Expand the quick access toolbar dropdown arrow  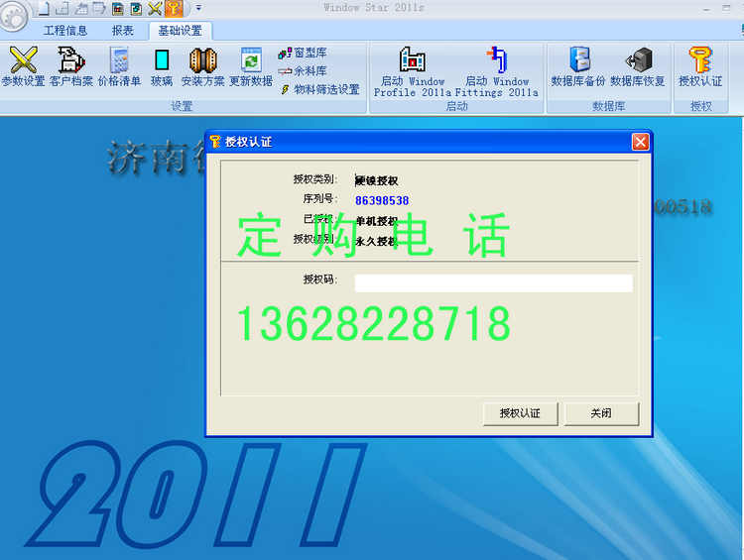tap(198, 8)
